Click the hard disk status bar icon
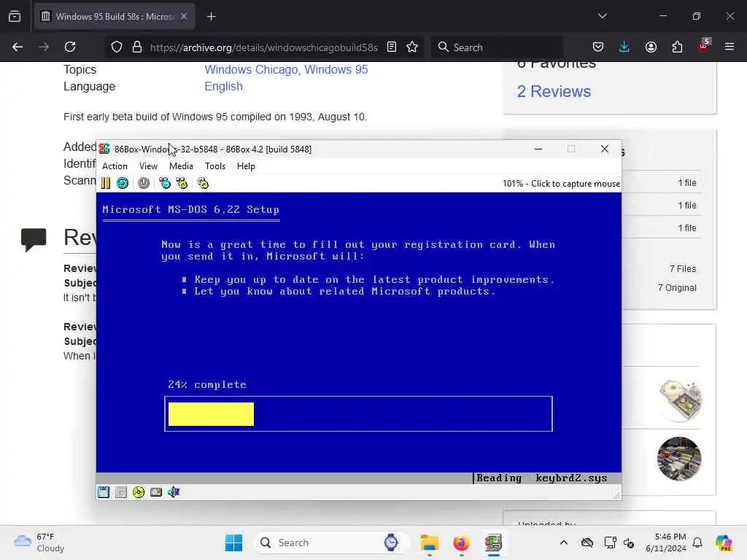 (x=156, y=492)
